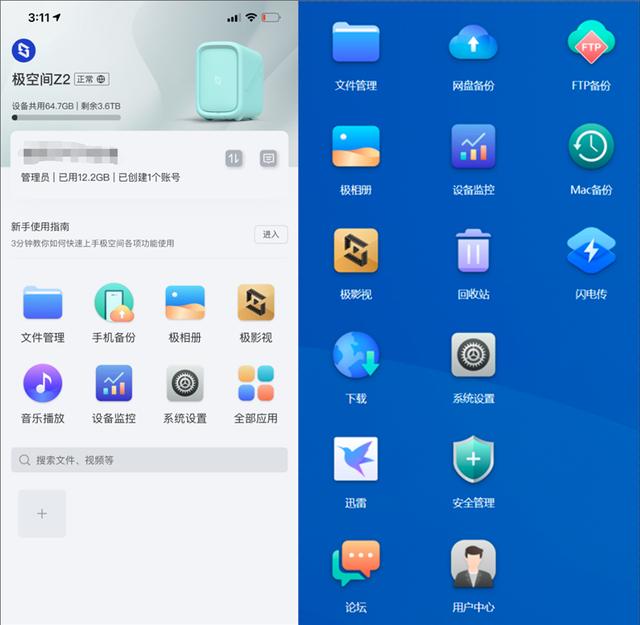The height and width of the screenshot is (625, 640).
Task: Launch 迅雷 Thunder app
Action: click(356, 459)
